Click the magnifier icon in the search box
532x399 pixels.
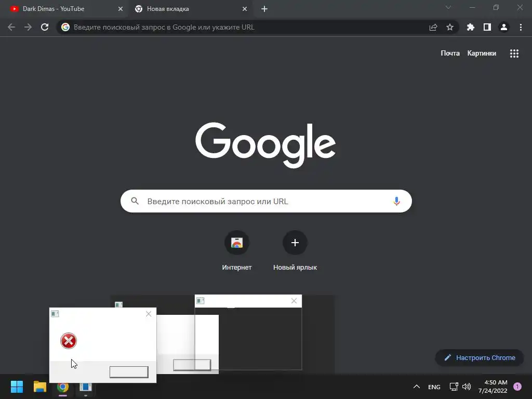click(x=135, y=201)
